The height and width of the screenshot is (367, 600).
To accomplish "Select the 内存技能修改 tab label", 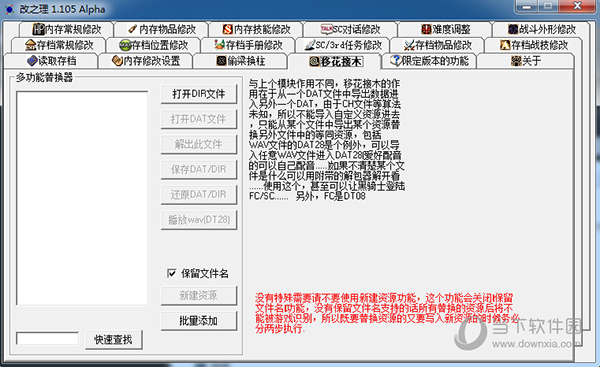I will point(262,29).
